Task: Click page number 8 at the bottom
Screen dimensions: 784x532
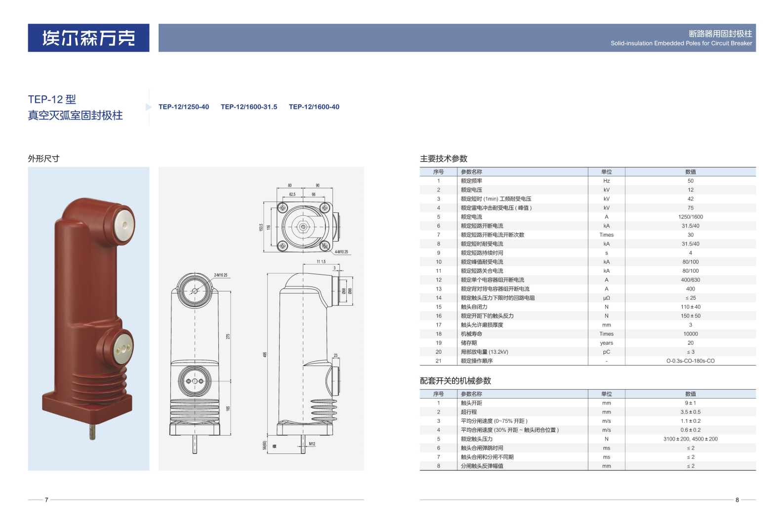Action: [737, 500]
